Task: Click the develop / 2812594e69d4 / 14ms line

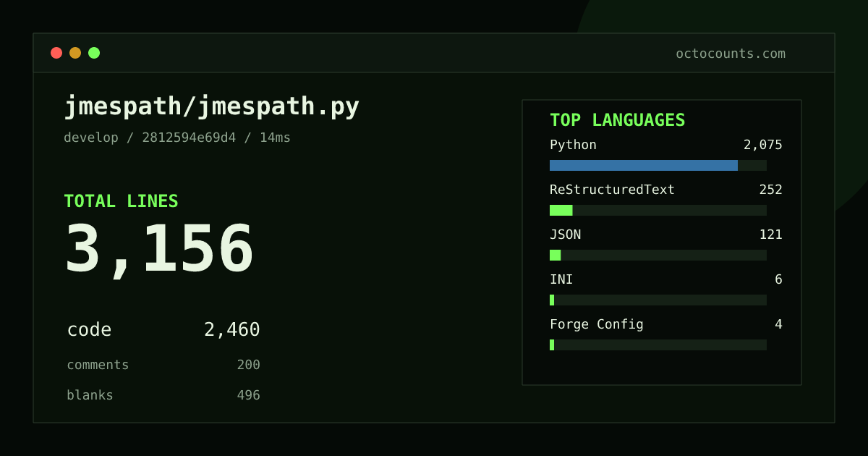Action: 177,138
